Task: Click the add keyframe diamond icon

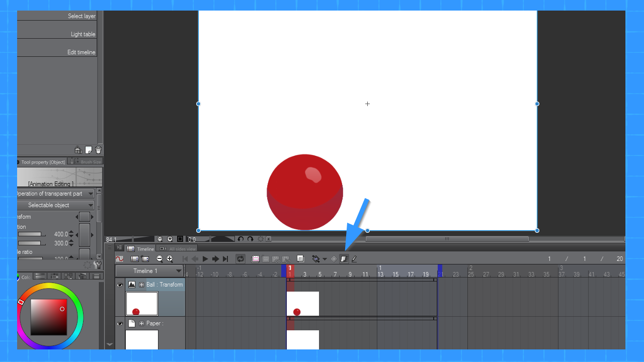Action: click(x=334, y=259)
